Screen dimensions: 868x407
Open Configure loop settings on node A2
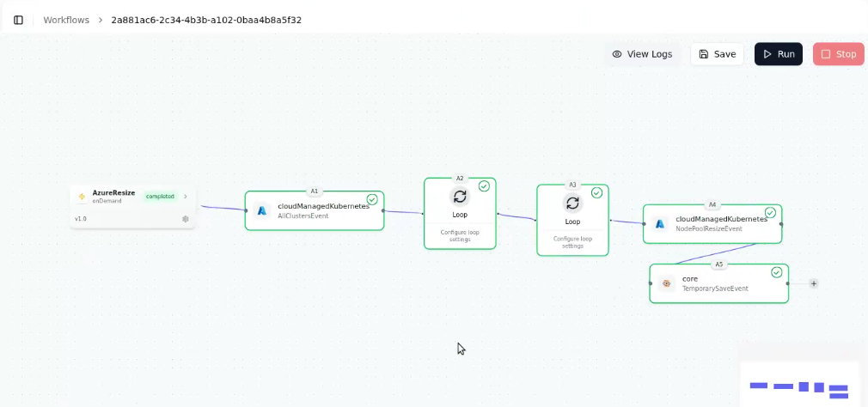460,235
